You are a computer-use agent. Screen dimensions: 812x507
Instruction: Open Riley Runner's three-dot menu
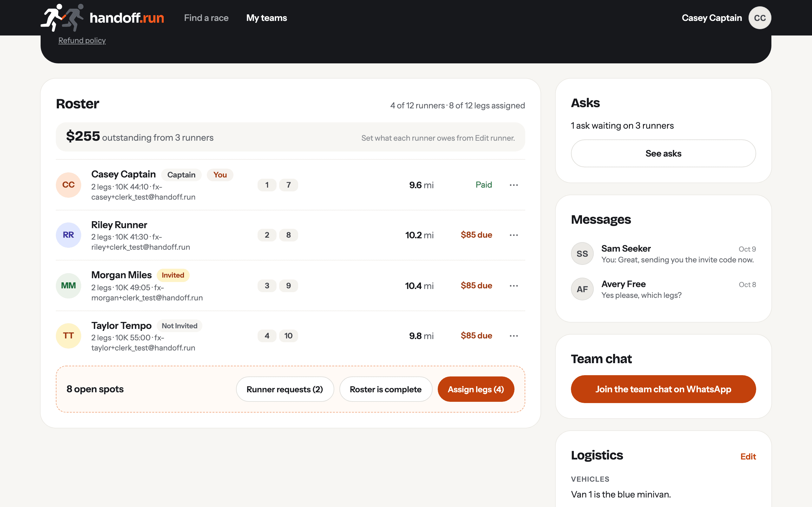coord(514,235)
